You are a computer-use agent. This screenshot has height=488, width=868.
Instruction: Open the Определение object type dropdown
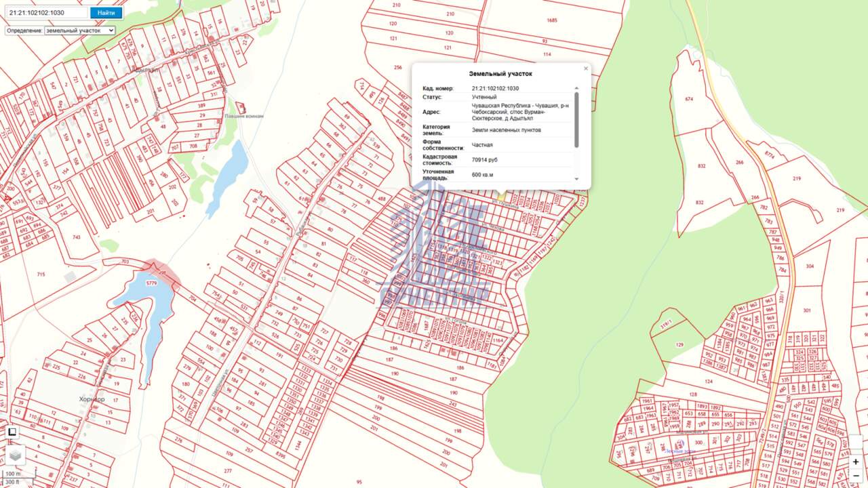79,30
